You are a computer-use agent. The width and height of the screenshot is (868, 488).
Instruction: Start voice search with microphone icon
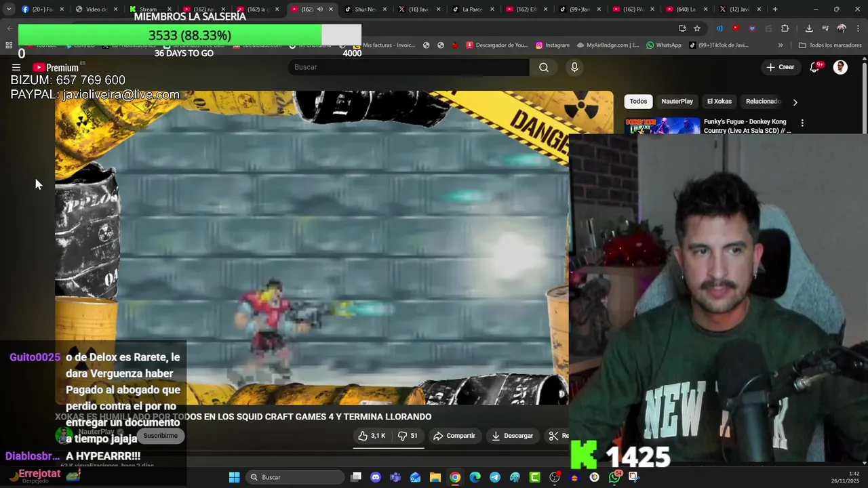point(574,67)
